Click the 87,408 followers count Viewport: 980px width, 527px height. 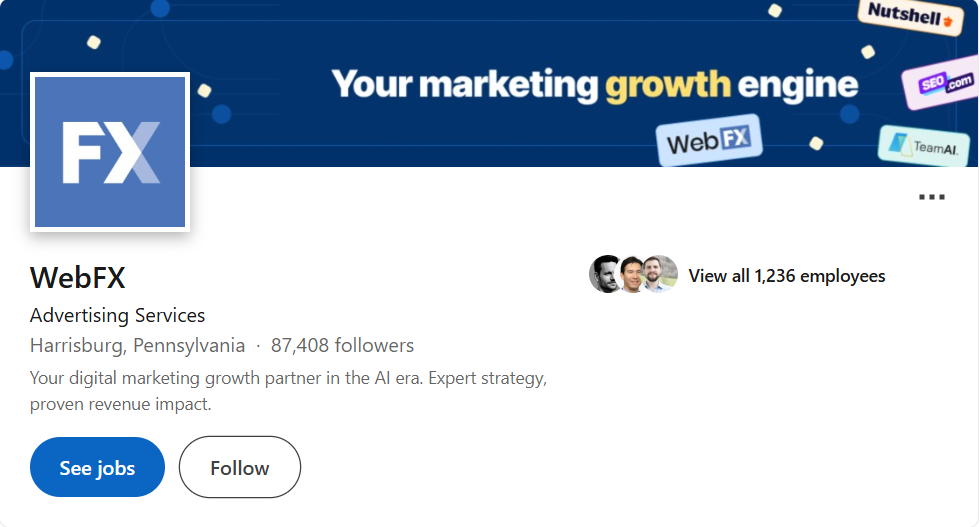(342, 346)
